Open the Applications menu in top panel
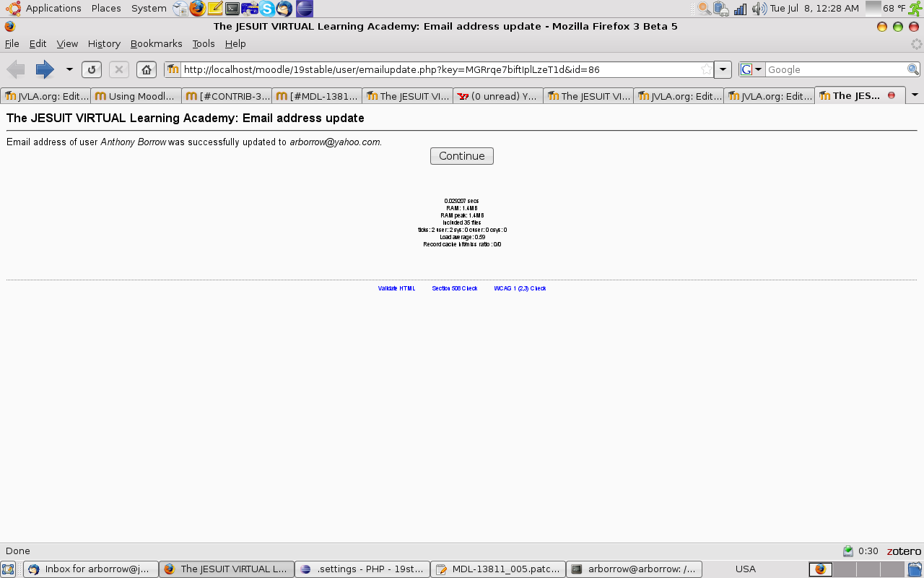 (x=53, y=9)
